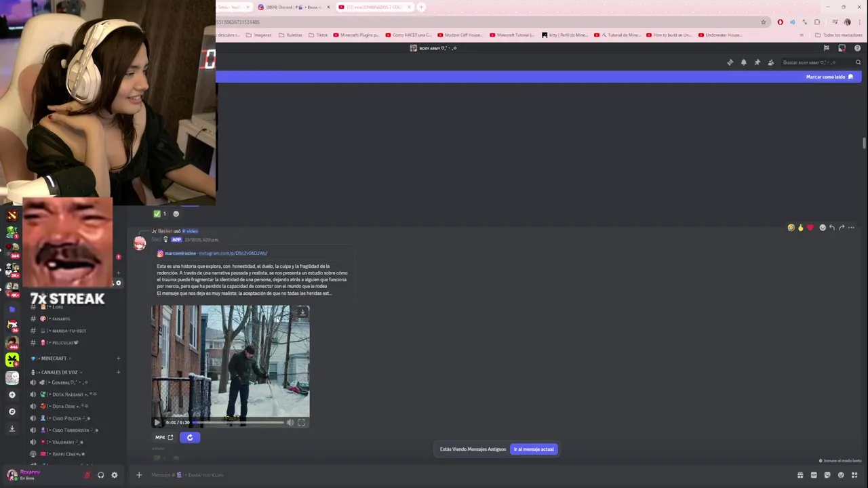Open the embedded video in fullscreen
The height and width of the screenshot is (488, 868).
pos(301,422)
